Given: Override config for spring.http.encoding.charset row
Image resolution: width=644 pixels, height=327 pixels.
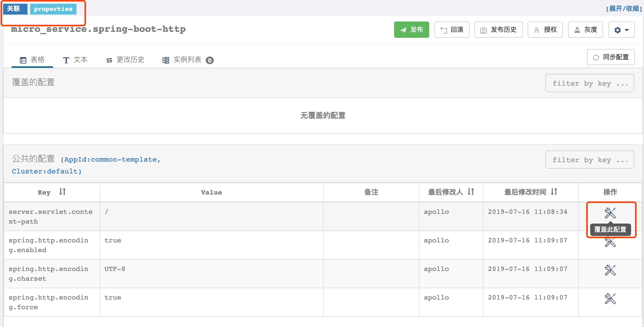Looking at the screenshot, I should click(610, 270).
